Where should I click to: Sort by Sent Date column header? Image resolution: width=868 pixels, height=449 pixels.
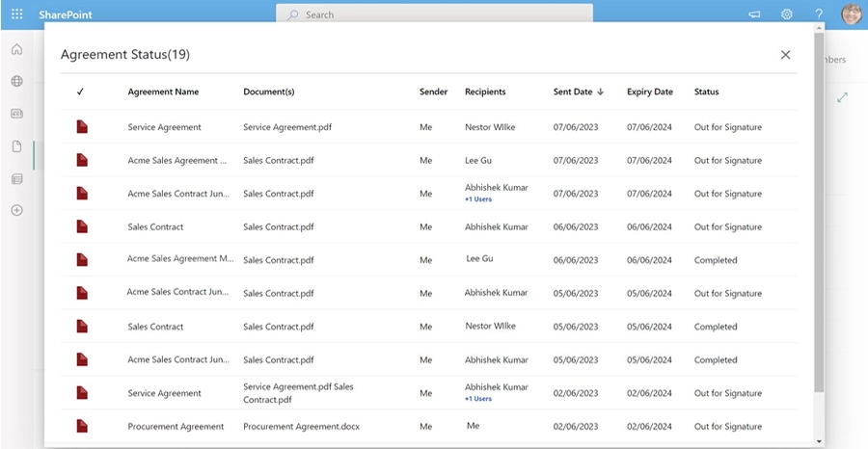pyautogui.click(x=579, y=92)
